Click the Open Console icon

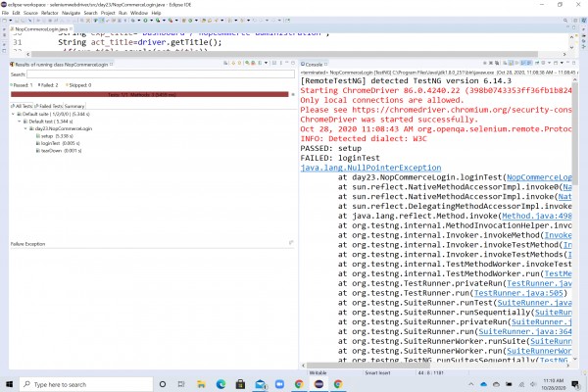[x=556, y=63]
